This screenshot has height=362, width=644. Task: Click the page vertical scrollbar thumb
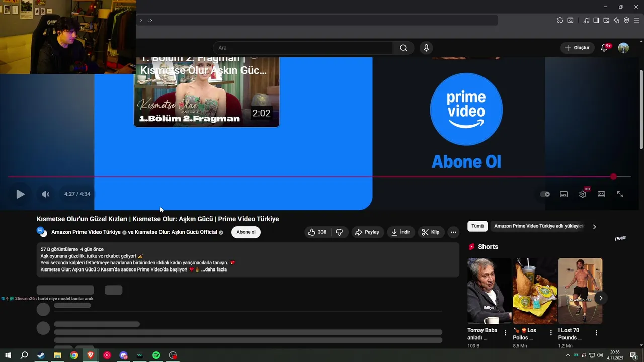pos(641,109)
